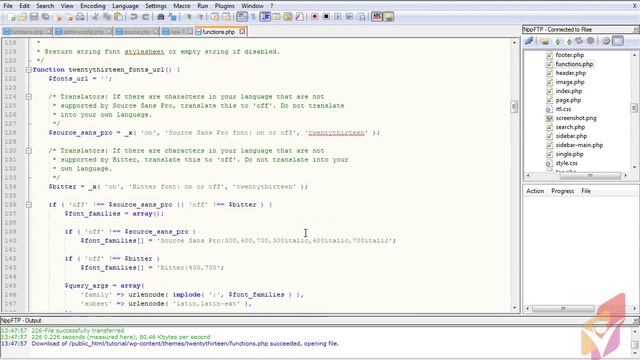Toggle Show All Characters button

point(253,17)
